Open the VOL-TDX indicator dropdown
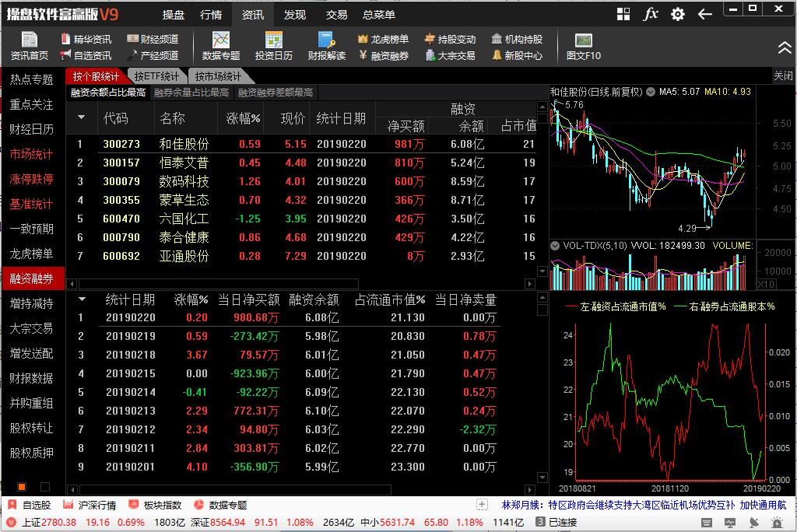797x532 pixels. tap(554, 246)
